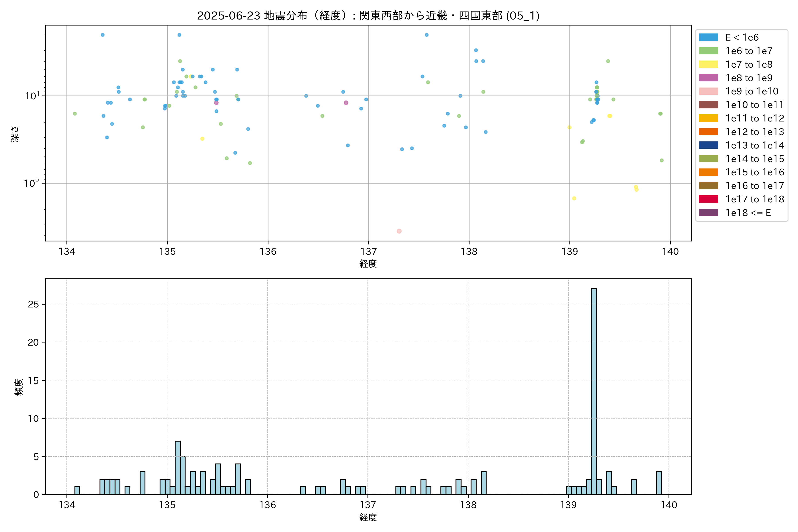The height and width of the screenshot is (532, 798).
Task: Click the tallest histogram bar near 139.25
Action: coord(594,390)
